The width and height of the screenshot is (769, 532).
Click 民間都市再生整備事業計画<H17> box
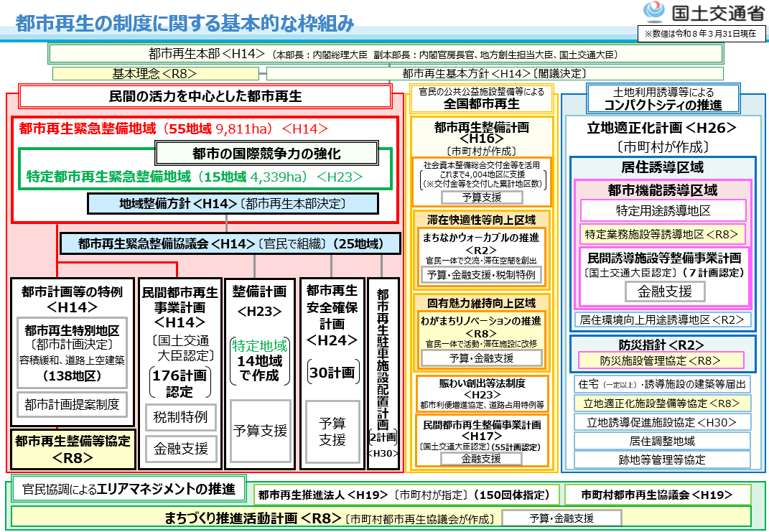tap(482, 442)
